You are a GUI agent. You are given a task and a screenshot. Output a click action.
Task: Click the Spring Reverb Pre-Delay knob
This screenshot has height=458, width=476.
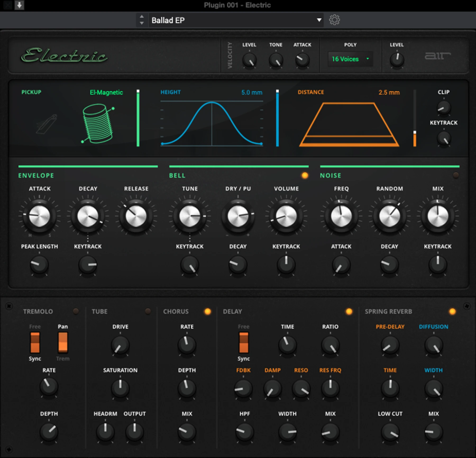pyautogui.click(x=390, y=346)
